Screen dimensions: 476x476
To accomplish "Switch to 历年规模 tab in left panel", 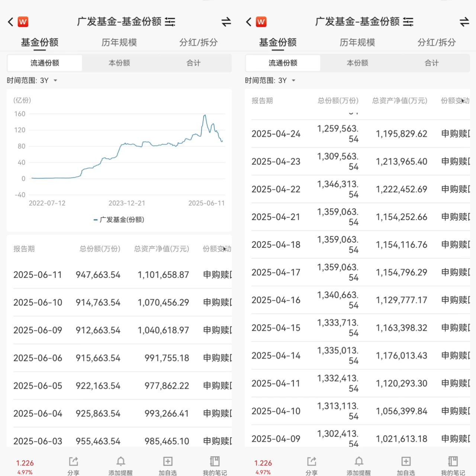I will pyautogui.click(x=119, y=42).
